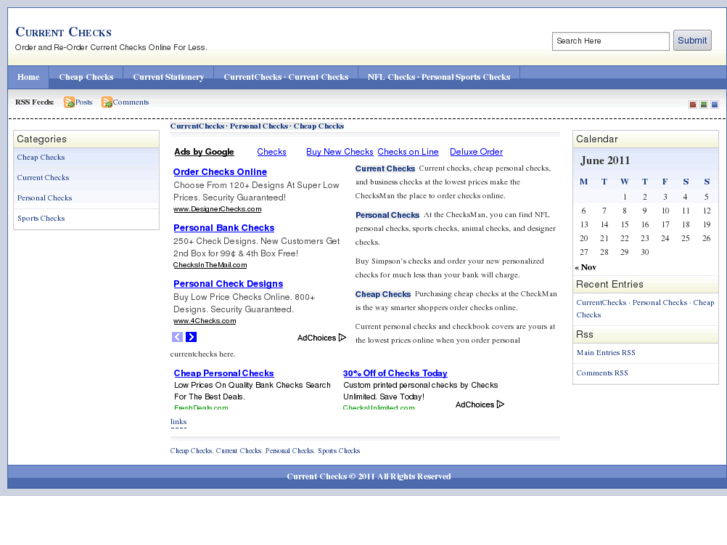Image resolution: width=727 pixels, height=545 pixels.
Task: Click the previous ad arrow button
Action: pyautogui.click(x=177, y=337)
